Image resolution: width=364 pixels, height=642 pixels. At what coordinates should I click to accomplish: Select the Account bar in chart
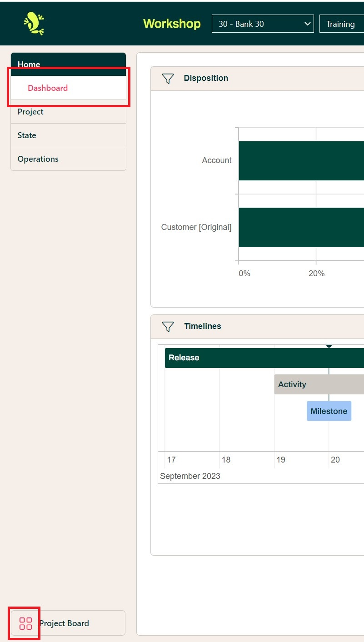pos(301,160)
